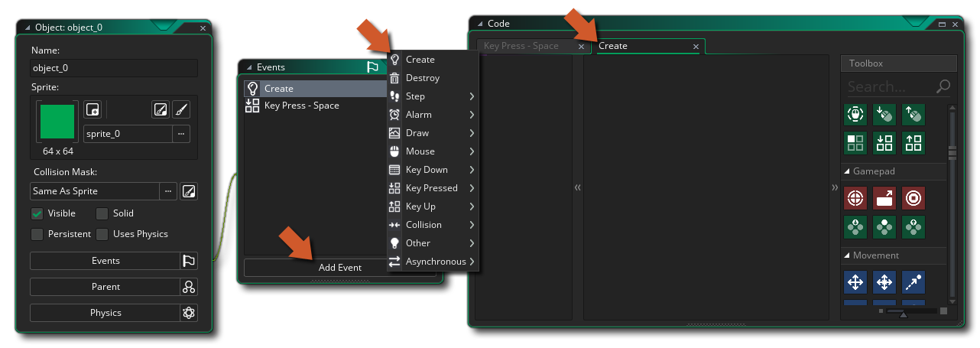
Task: Switch to the Key Press - Space tab
Action: [x=521, y=46]
